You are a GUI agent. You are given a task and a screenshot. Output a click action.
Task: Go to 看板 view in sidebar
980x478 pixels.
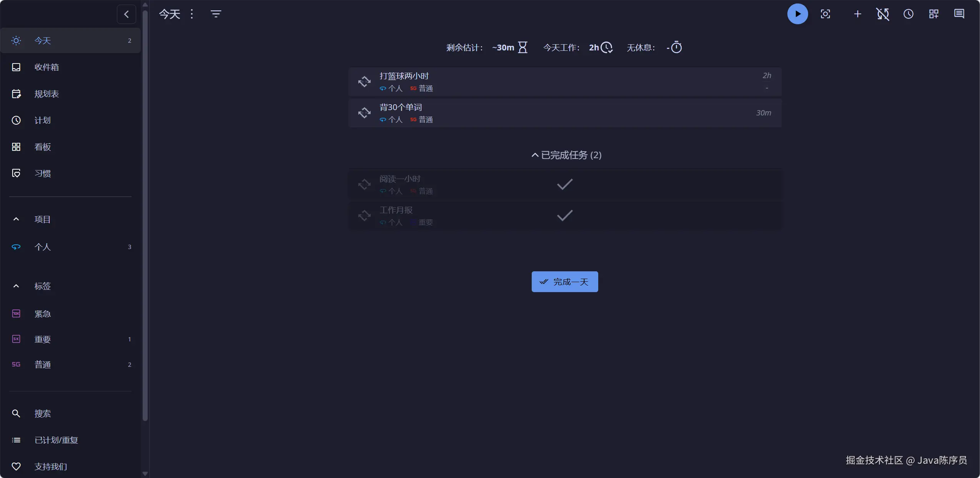point(42,147)
